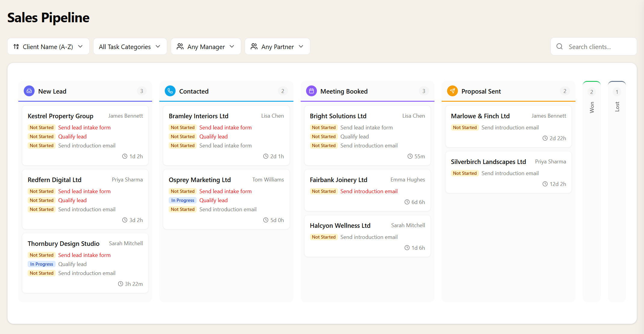
Task: Click the Meeting Booked calendar icon
Action: coord(311,91)
